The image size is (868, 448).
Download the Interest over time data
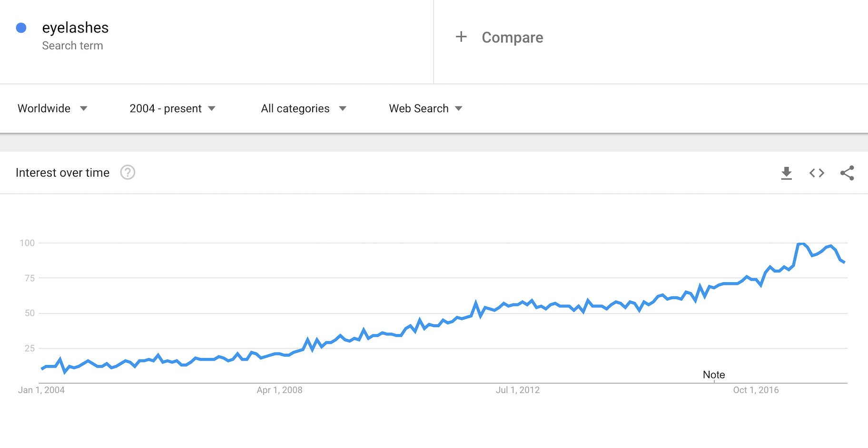(x=786, y=173)
